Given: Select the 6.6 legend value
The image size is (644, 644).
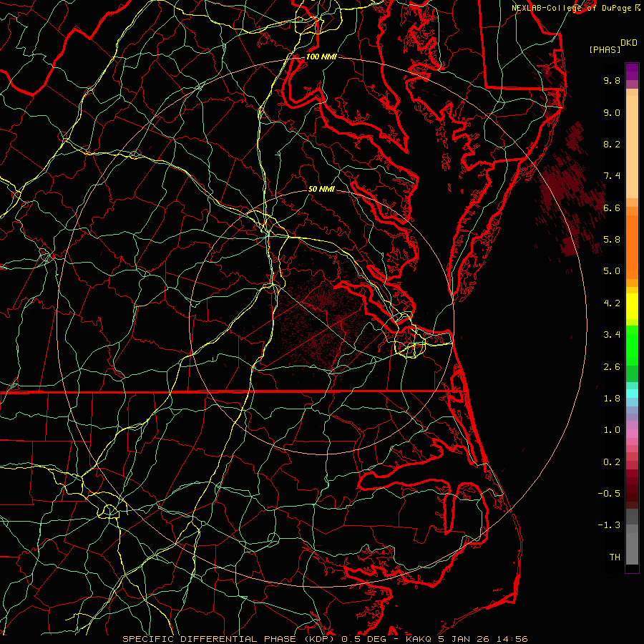Looking at the screenshot, I should tap(612, 208).
